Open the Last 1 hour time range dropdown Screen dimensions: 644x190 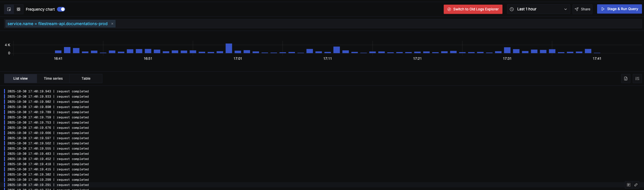(539, 9)
